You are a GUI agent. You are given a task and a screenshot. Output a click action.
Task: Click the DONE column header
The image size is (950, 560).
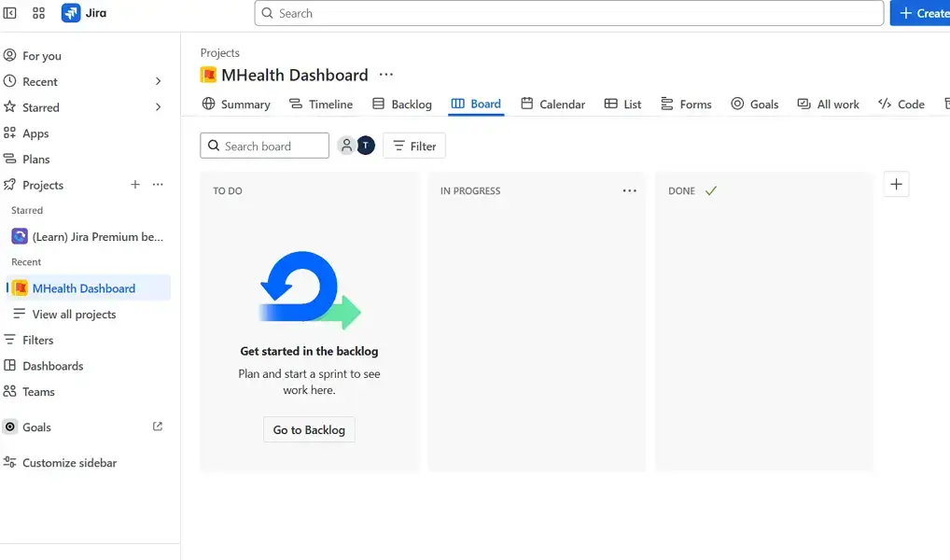point(681,191)
